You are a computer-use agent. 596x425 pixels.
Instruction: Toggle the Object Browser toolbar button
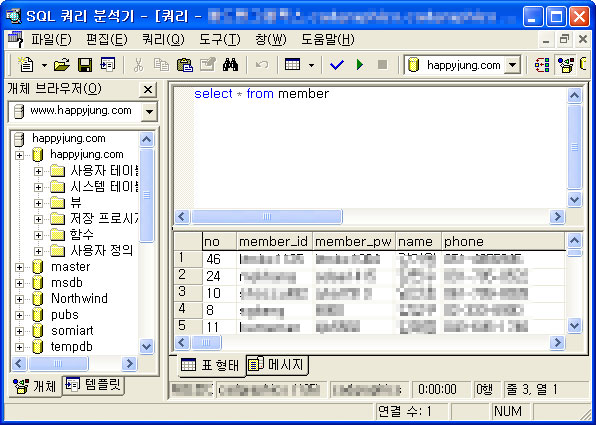click(x=566, y=65)
